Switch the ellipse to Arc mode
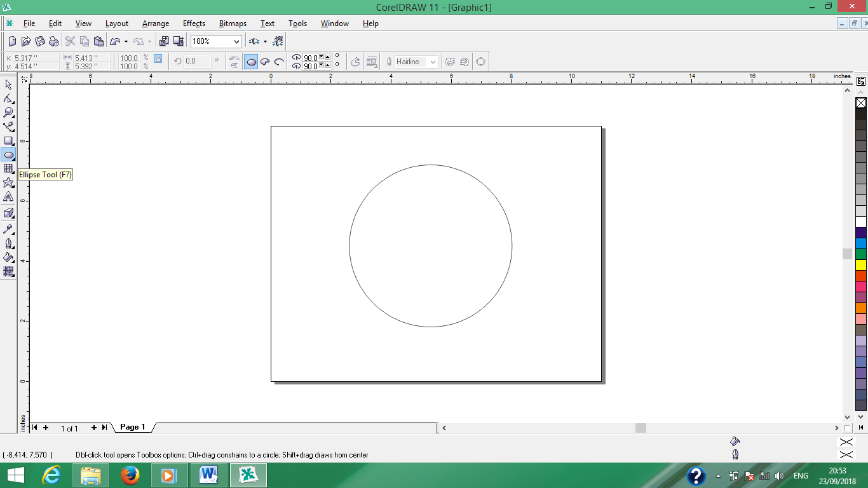The width and height of the screenshot is (868, 488). coord(278,61)
